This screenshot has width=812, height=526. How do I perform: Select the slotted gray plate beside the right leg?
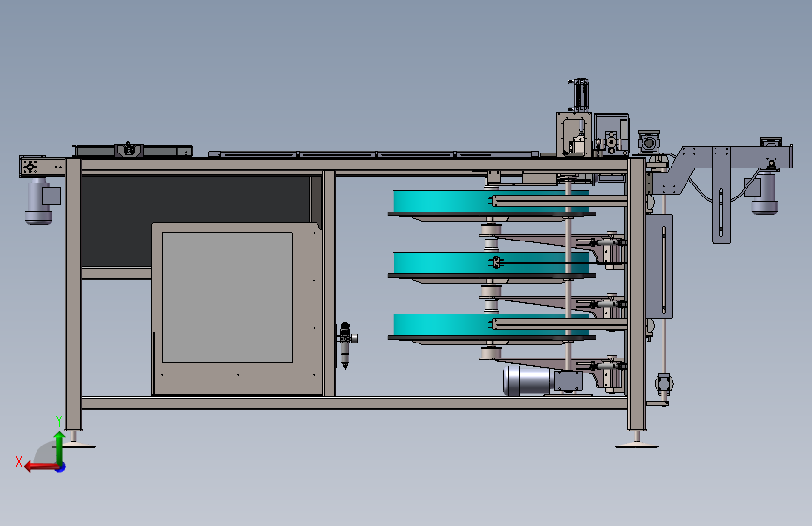659,267
